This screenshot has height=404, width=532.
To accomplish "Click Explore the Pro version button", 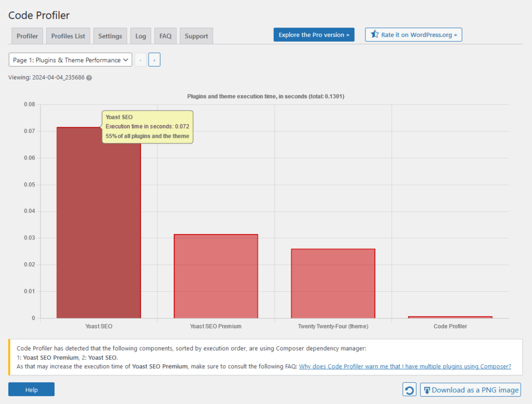I will coord(314,35).
